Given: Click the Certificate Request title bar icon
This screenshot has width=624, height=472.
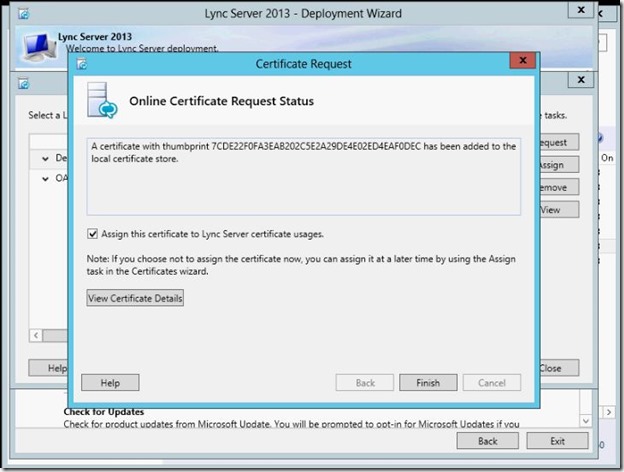Looking at the screenshot, I should pos(82,64).
